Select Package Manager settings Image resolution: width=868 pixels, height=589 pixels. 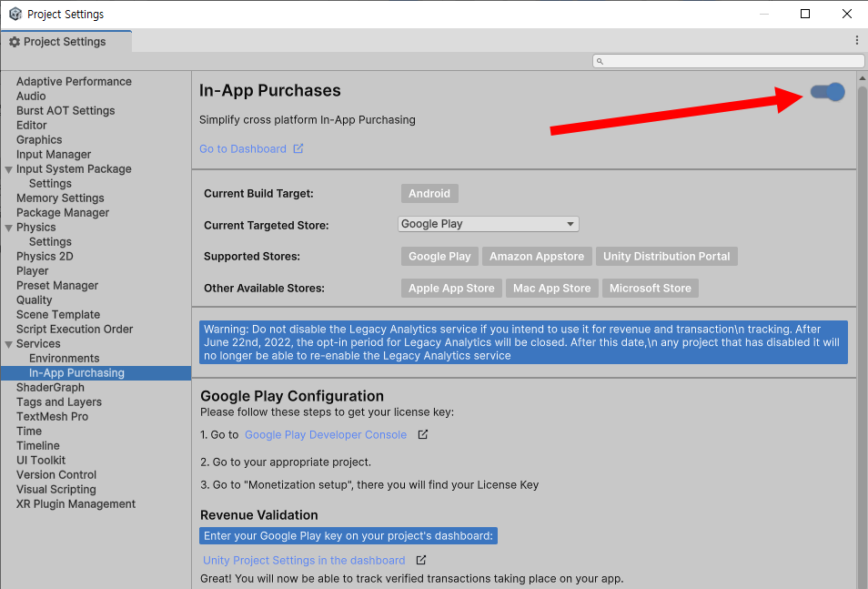pyautogui.click(x=63, y=213)
